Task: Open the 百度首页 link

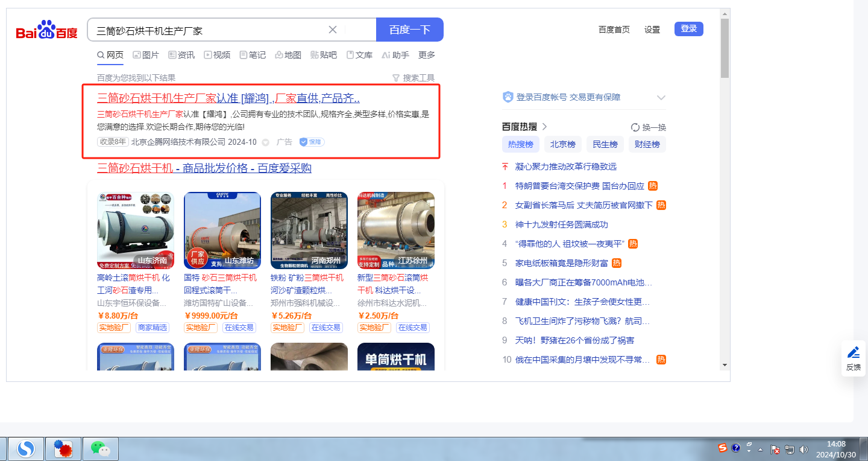Action: point(614,30)
